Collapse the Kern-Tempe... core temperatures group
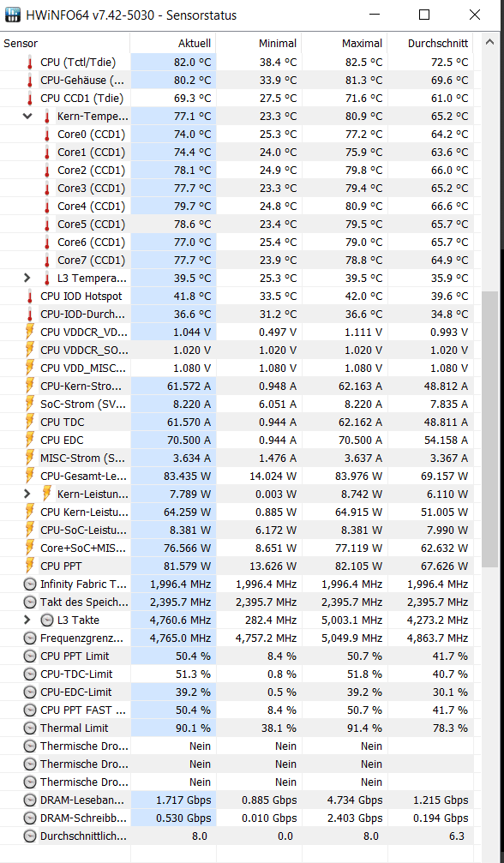The image size is (504, 863). [27, 117]
